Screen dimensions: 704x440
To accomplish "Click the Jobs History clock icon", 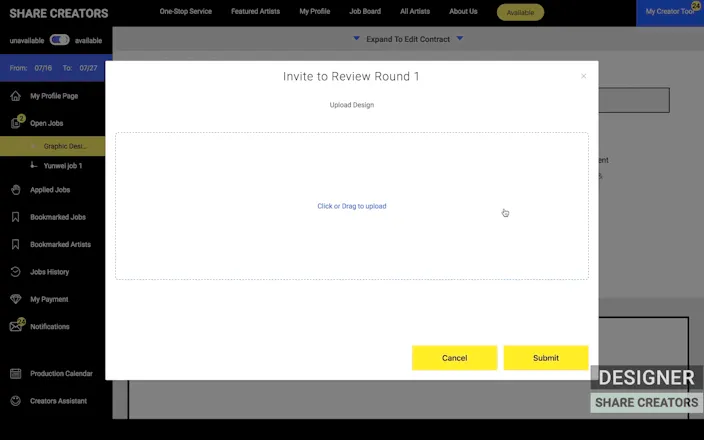I will (15, 272).
